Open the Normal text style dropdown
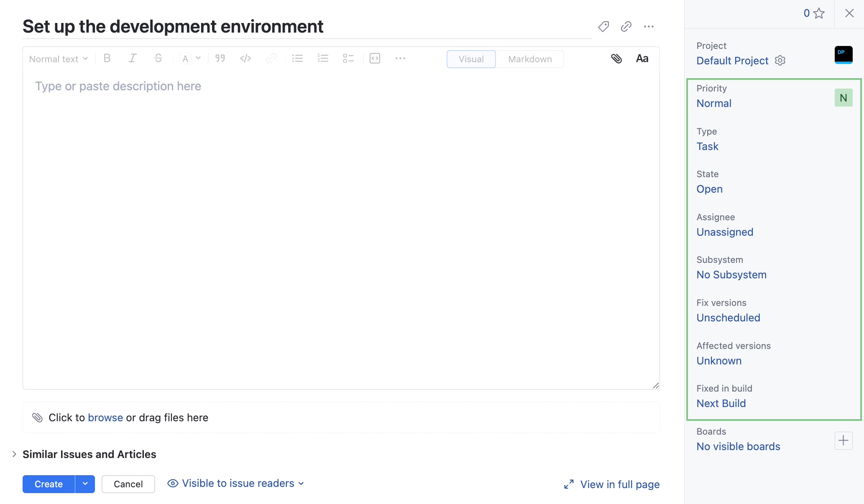The width and height of the screenshot is (864, 504). (59, 59)
